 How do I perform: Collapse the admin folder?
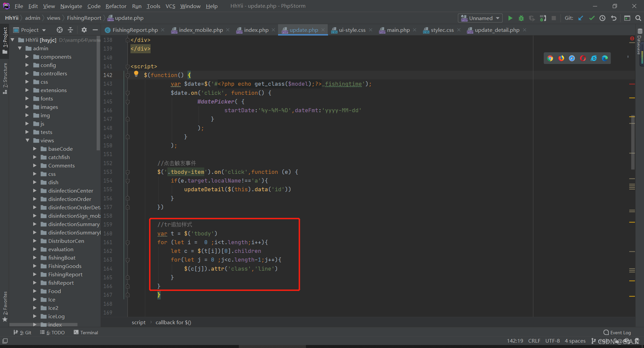point(20,48)
